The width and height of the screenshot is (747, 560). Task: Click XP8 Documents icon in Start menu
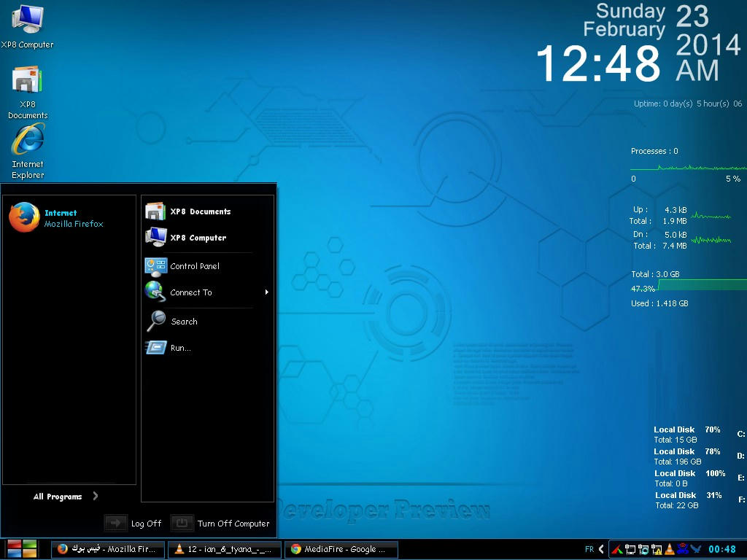coord(155,211)
